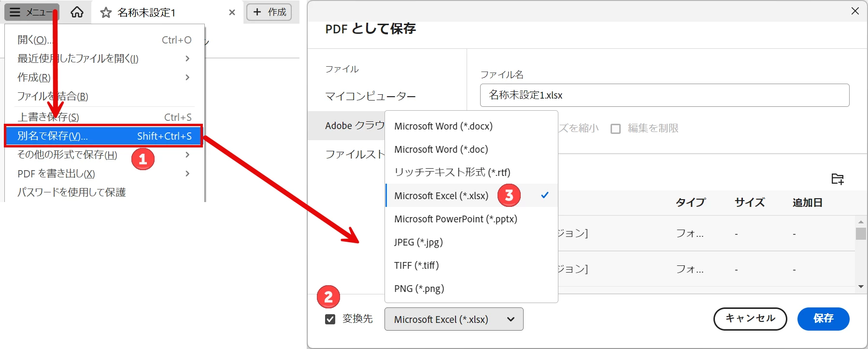868x349 pixels.
Task: Expand the 作成(R) submenu
Action: (x=104, y=77)
